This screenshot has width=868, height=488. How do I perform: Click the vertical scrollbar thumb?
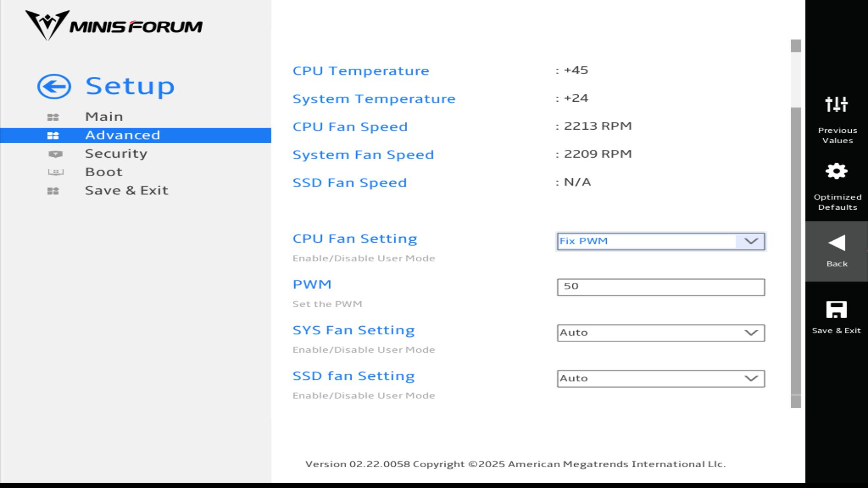(x=796, y=251)
